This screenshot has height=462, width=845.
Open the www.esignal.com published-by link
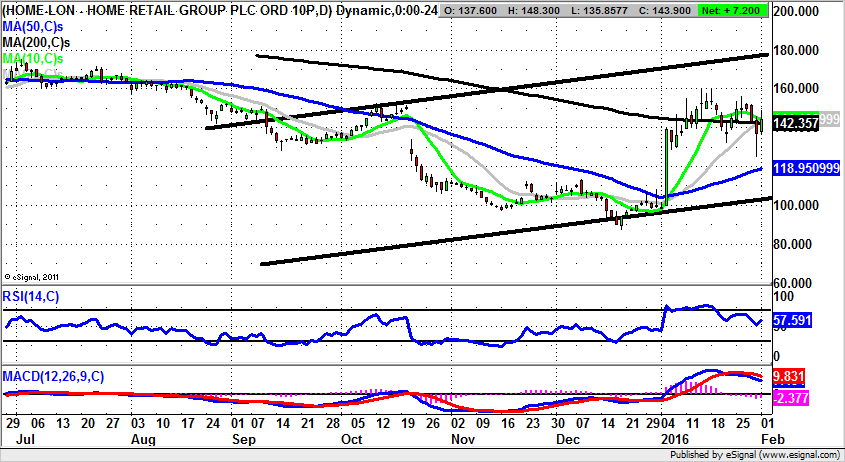798,453
